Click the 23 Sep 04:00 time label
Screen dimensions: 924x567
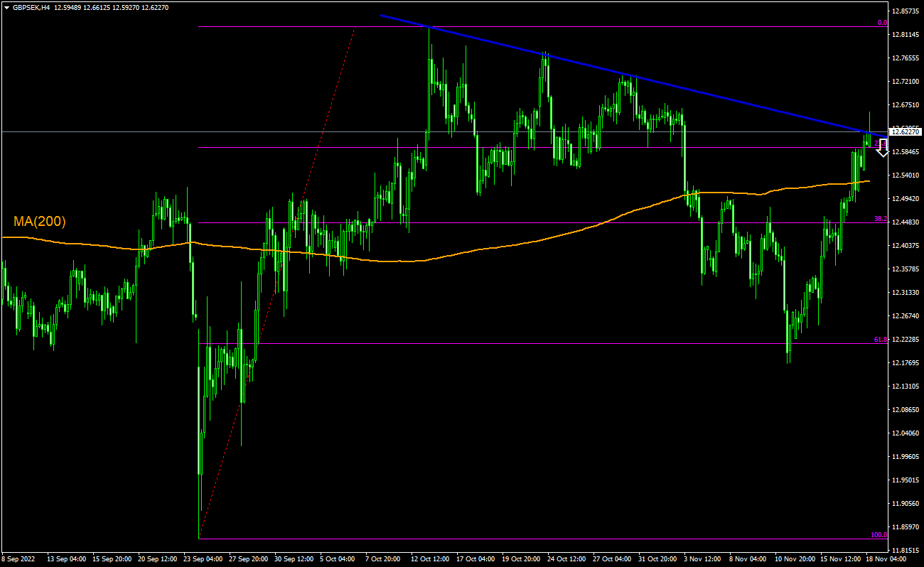pos(205,559)
